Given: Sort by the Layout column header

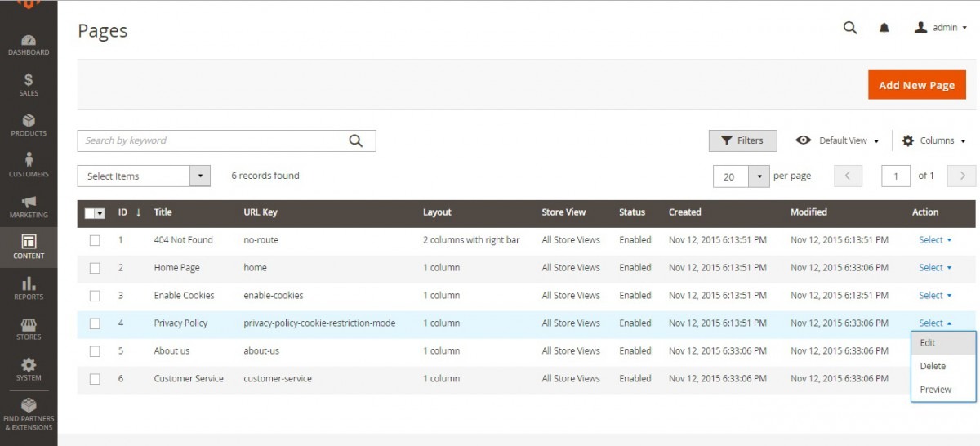Looking at the screenshot, I should tap(437, 212).
